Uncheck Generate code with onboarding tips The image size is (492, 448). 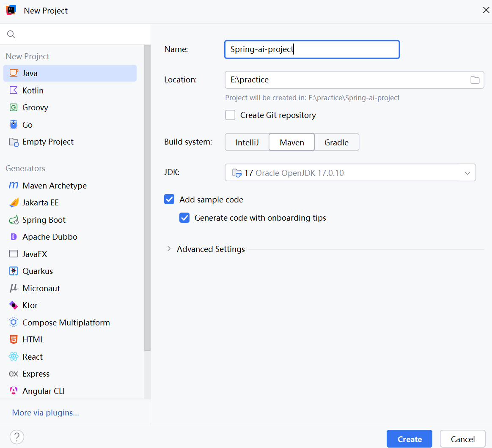click(184, 218)
